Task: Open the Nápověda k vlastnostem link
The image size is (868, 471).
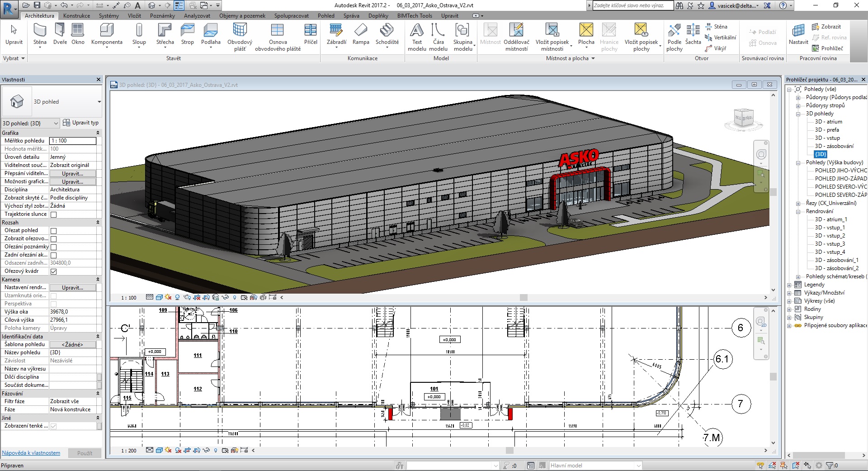Action: [31, 453]
